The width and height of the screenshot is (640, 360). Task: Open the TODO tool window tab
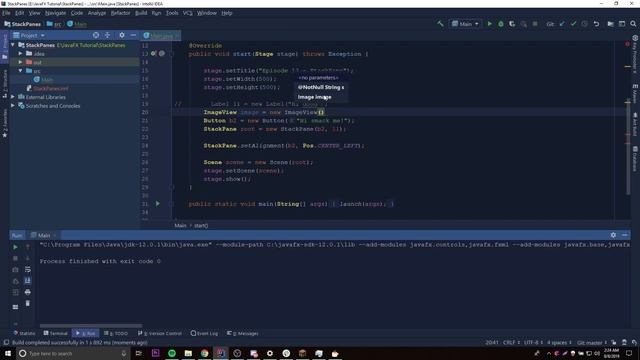pyautogui.click(x=116, y=333)
